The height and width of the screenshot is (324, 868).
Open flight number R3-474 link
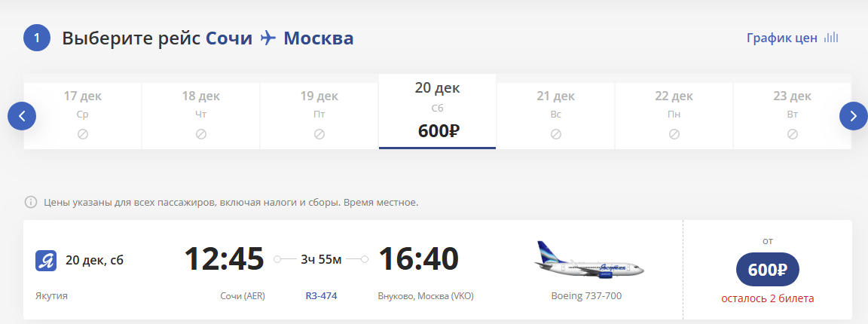point(321,295)
